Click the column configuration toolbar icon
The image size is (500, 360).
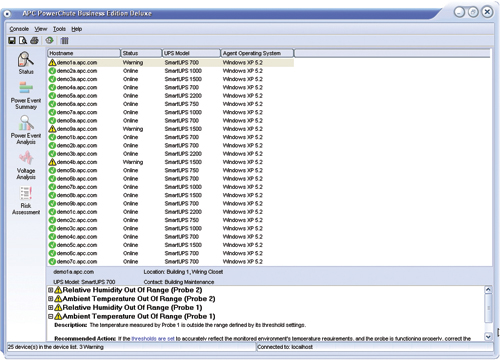65,41
